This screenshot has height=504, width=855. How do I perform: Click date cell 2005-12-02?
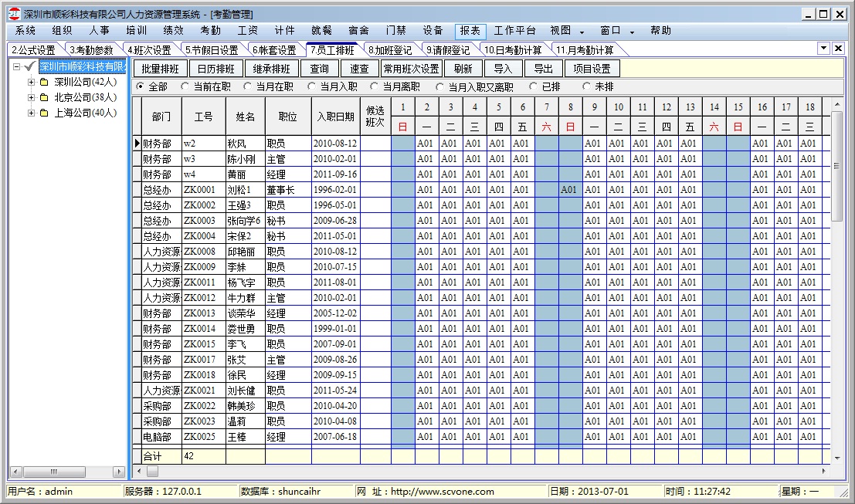(x=335, y=313)
